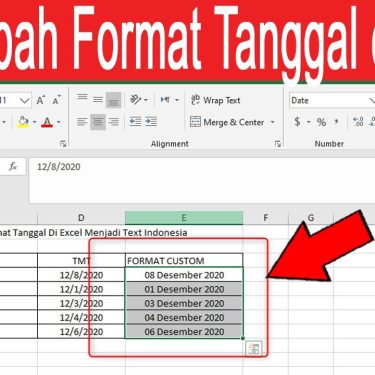Click Increase Decimal icon

[358, 122]
